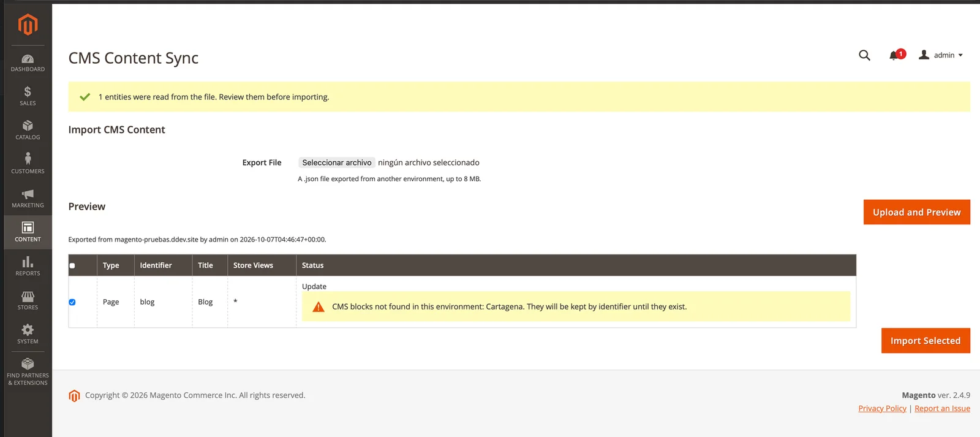Open the Customers menu
This screenshot has width=980, height=437.
point(28,164)
